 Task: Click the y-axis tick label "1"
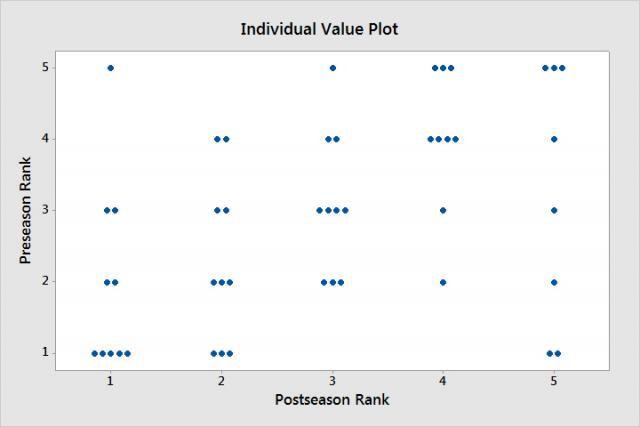tap(46, 353)
